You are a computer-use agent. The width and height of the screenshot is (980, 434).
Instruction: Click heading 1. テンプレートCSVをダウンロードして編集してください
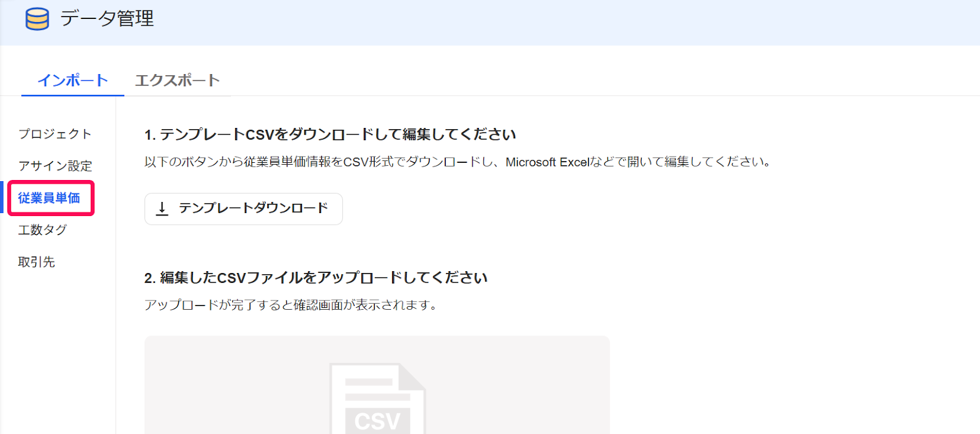coord(330,134)
